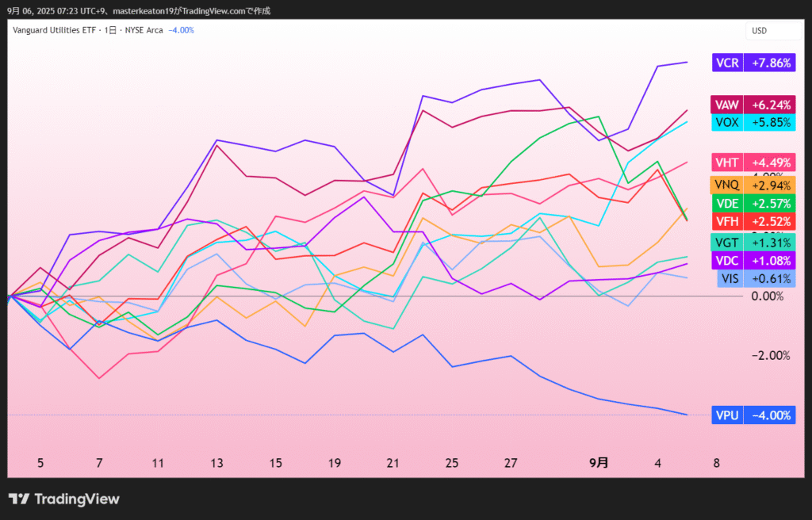
Task: Click the VAW +6.24% price label
Action: click(x=753, y=105)
